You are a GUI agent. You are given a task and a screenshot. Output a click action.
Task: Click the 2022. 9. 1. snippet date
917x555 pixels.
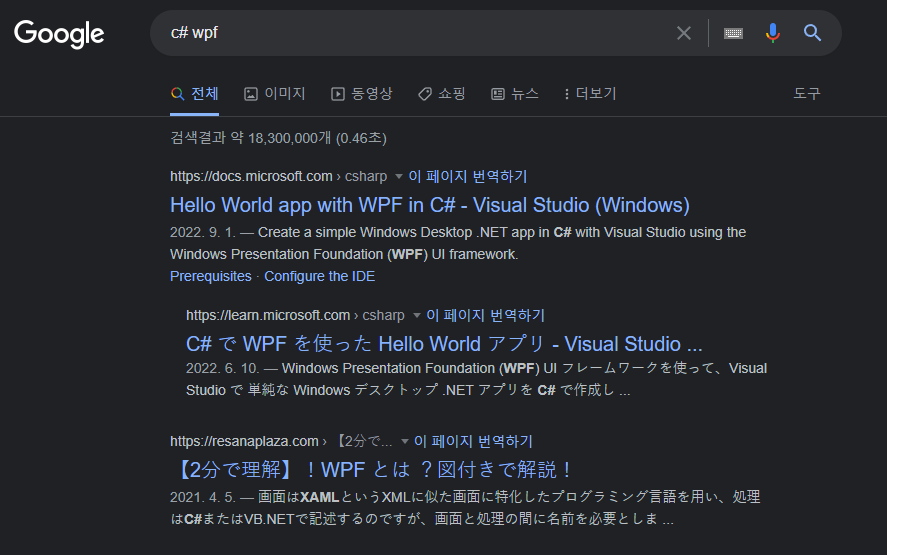coord(202,233)
